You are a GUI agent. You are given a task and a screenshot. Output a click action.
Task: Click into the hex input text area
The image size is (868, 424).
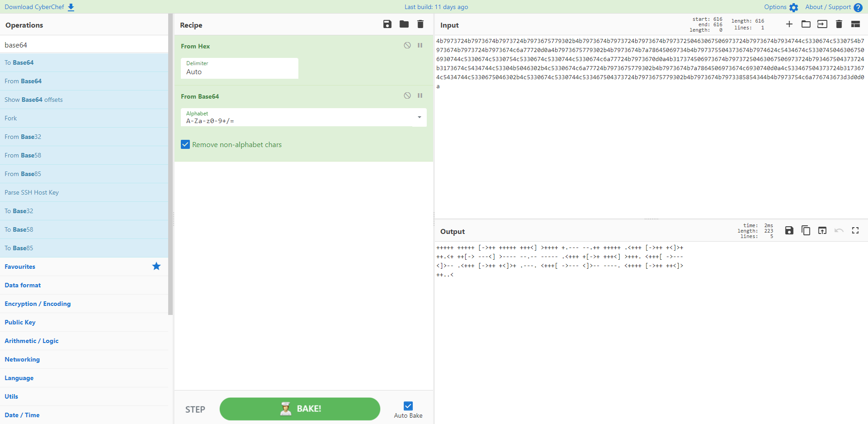(651, 127)
